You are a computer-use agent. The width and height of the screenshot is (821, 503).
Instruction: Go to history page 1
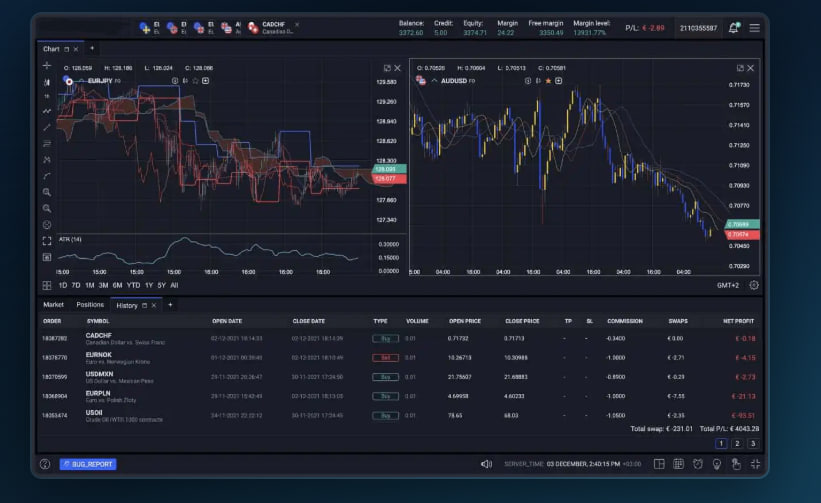click(x=721, y=443)
